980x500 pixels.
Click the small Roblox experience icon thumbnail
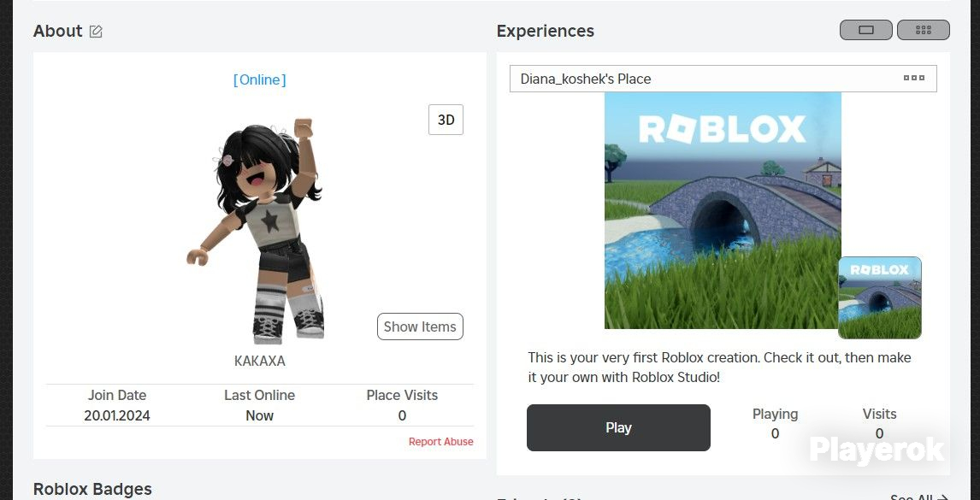879,297
